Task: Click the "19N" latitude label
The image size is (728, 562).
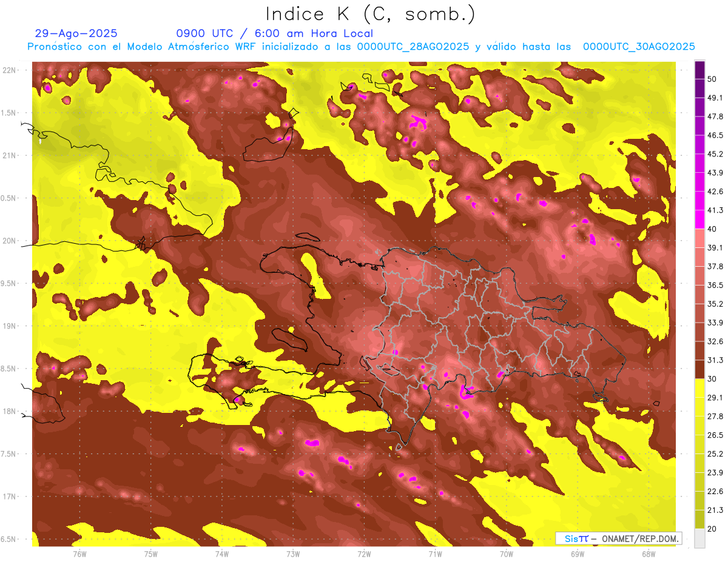Action: tap(9, 326)
